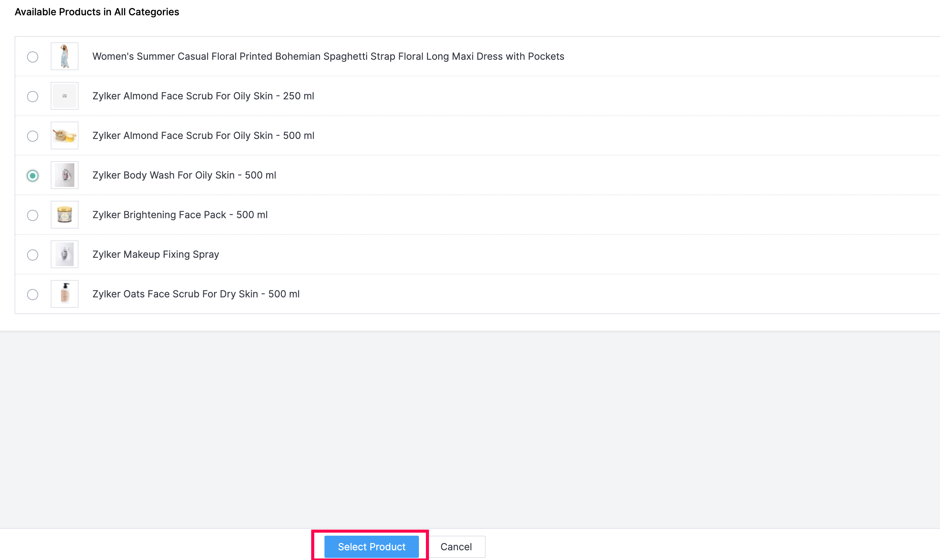
Task: Click Zylker Makeup Fixing Spray product name
Action: click(x=156, y=254)
